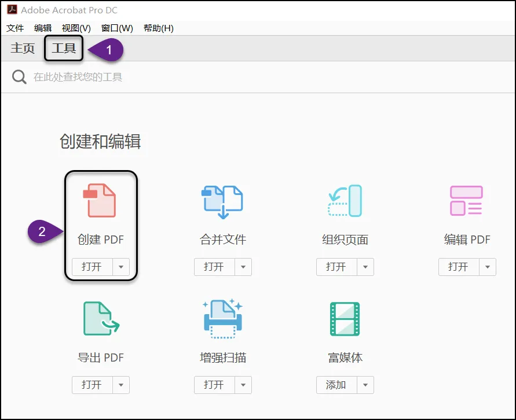Click the 合并文件 tool icon
This screenshot has width=516, height=420.
tap(222, 202)
